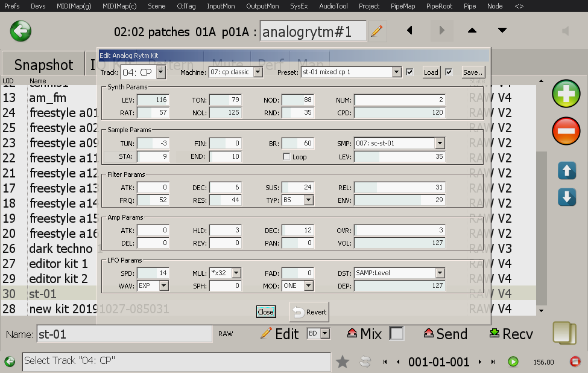Open the AudioTool menu
The image size is (588, 373).
tap(334, 6)
